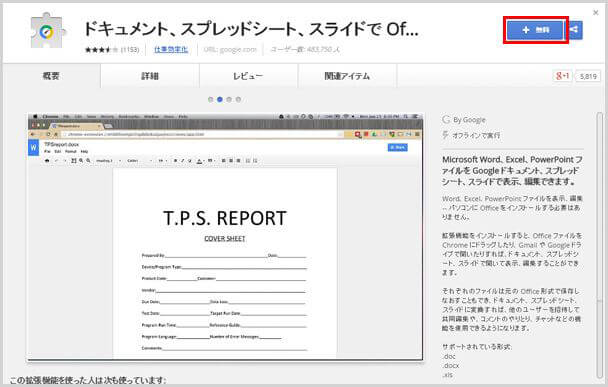Click the blue Share button in preview

click(397, 147)
